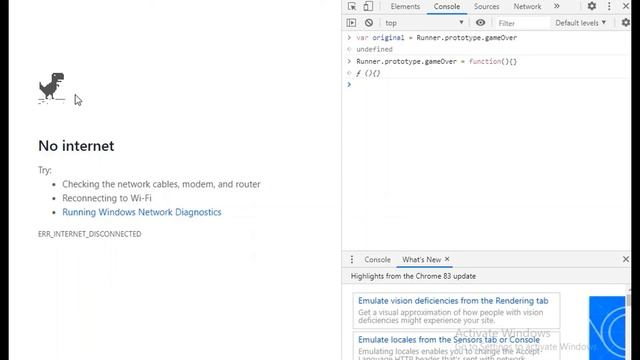Select the What's New drawer tab
The width and height of the screenshot is (640, 360).
pos(421,260)
